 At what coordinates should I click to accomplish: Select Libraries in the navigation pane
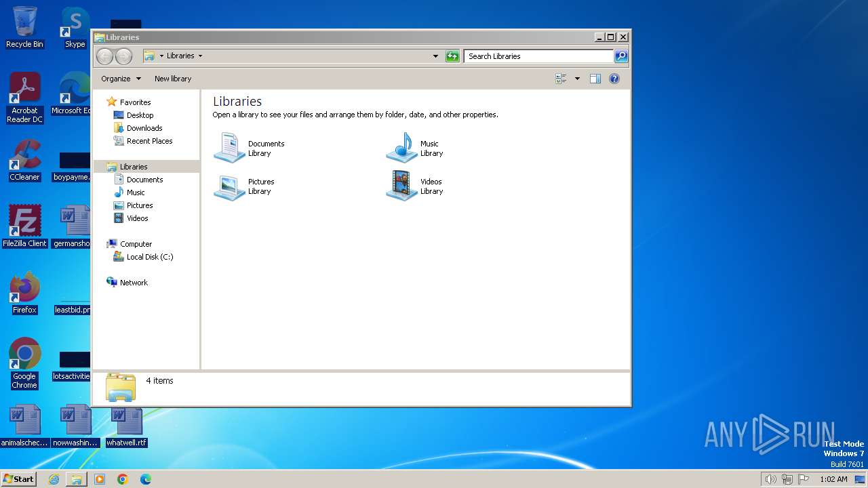coord(134,167)
